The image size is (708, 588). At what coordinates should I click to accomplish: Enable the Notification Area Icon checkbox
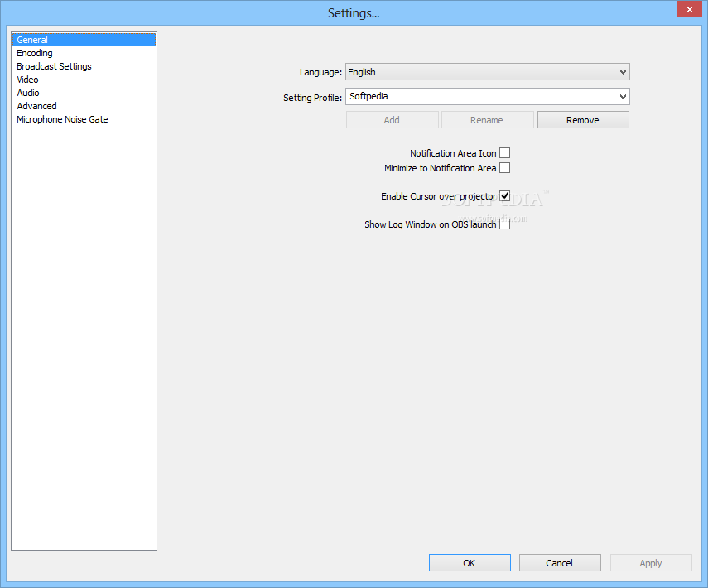[x=505, y=153]
